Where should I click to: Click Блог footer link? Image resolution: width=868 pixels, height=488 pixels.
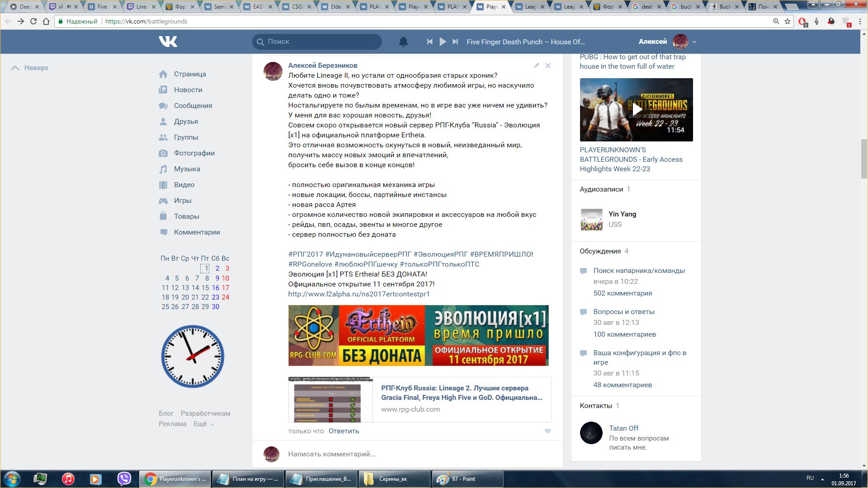click(x=166, y=413)
